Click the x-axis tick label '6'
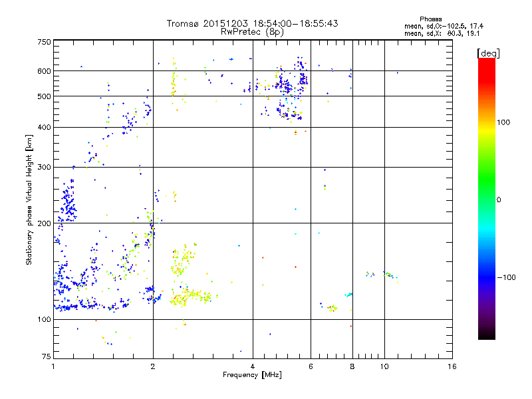The image size is (532, 399). (311, 366)
